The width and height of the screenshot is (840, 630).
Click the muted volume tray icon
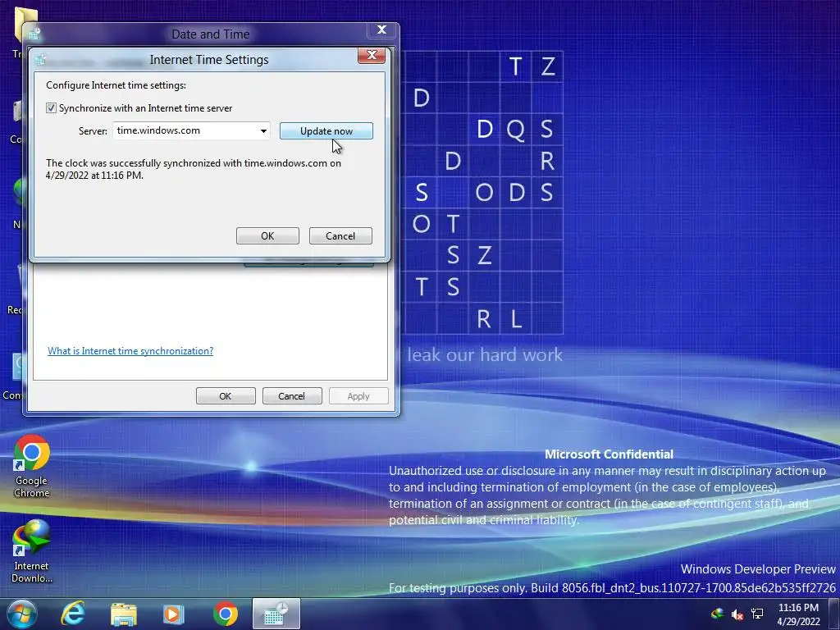coord(737,614)
